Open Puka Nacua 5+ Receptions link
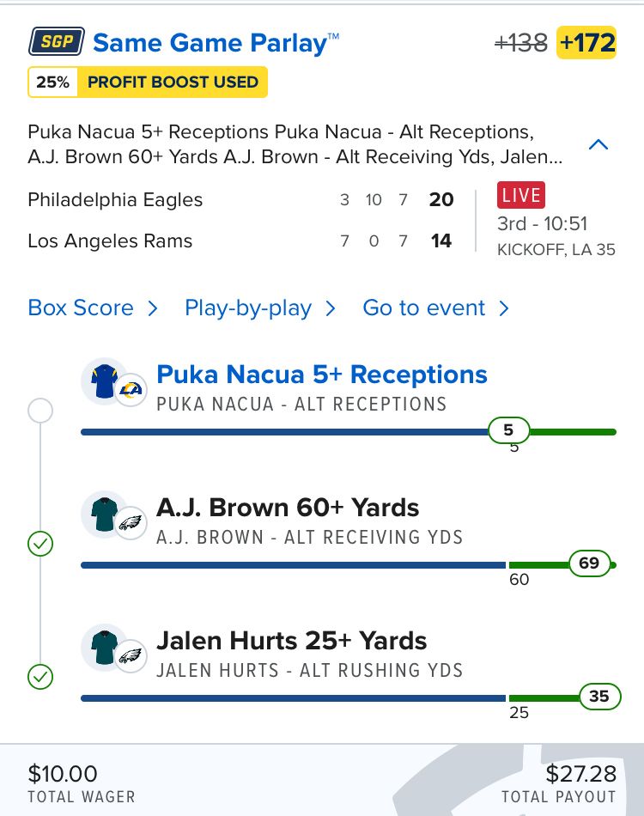 point(322,375)
